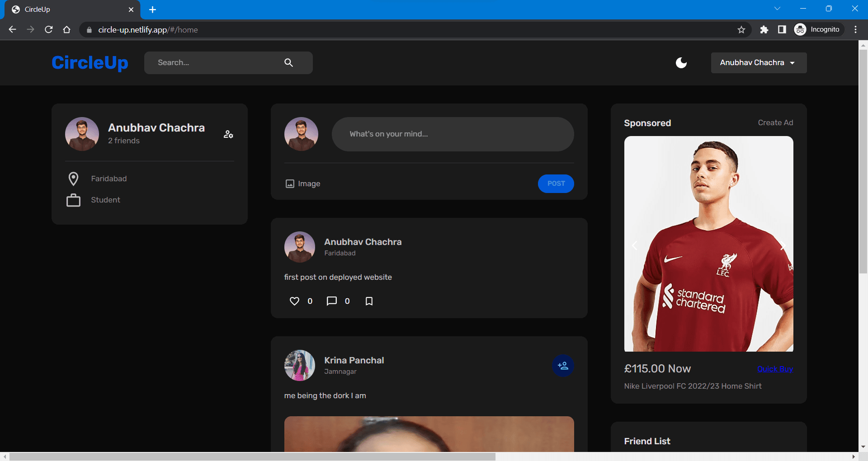Go to the previous sponsored ad image
This screenshot has width=868, height=461.
(635, 245)
